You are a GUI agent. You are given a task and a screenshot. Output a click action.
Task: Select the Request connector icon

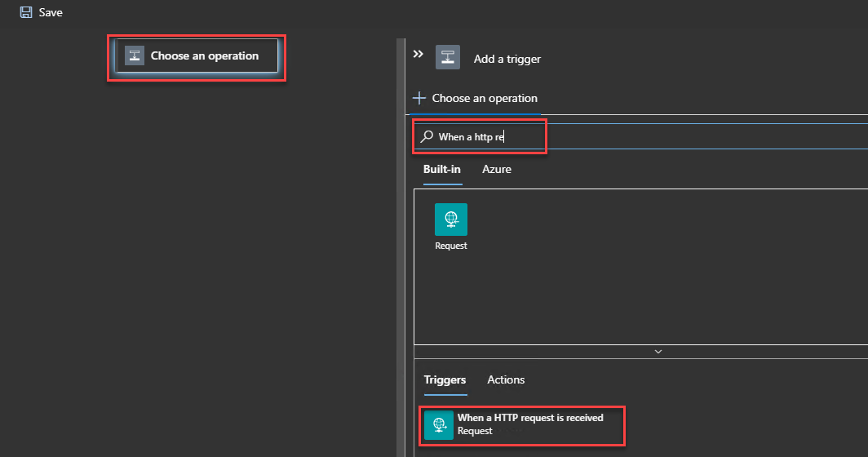[x=451, y=220]
